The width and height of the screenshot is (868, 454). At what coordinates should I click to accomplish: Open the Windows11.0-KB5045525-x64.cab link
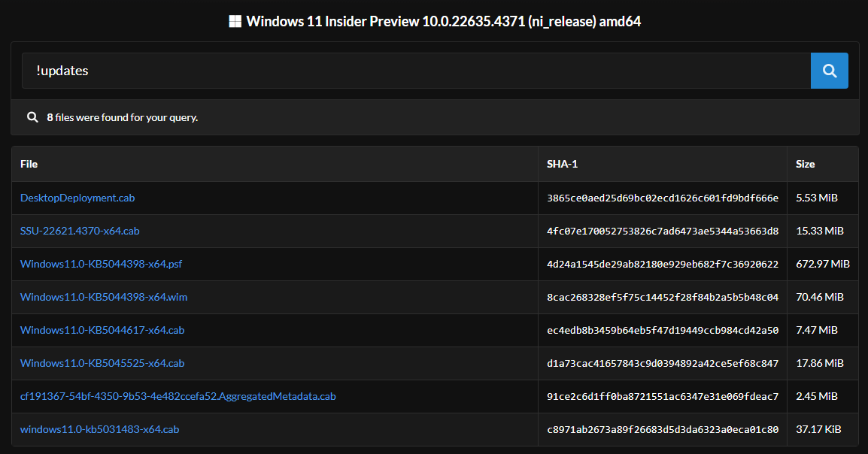point(102,363)
